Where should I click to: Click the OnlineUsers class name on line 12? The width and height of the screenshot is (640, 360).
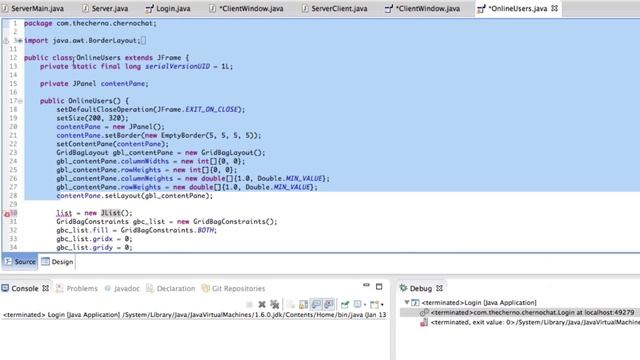(x=98, y=58)
